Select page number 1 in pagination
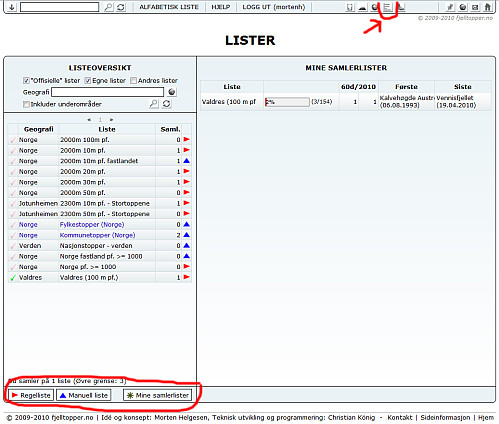Image resolution: width=499 pixels, height=424 pixels. point(100,119)
